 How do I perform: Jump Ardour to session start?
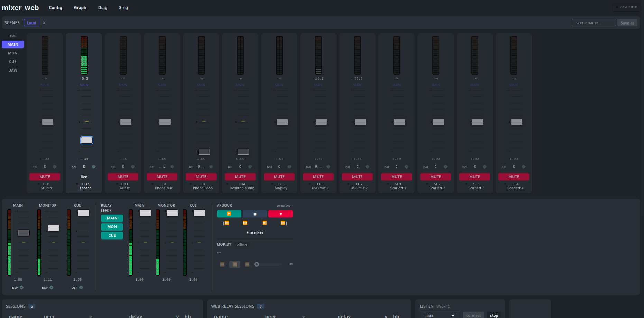pyautogui.click(x=226, y=223)
